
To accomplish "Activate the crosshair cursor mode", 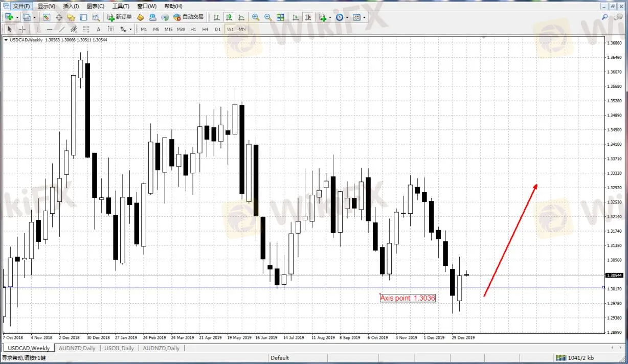I will (22, 29).
